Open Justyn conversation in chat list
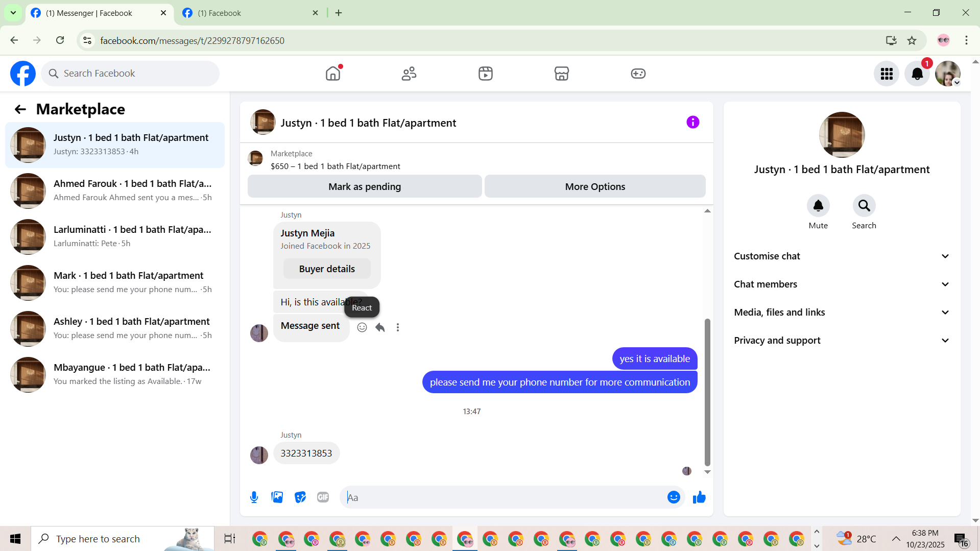 115,145
